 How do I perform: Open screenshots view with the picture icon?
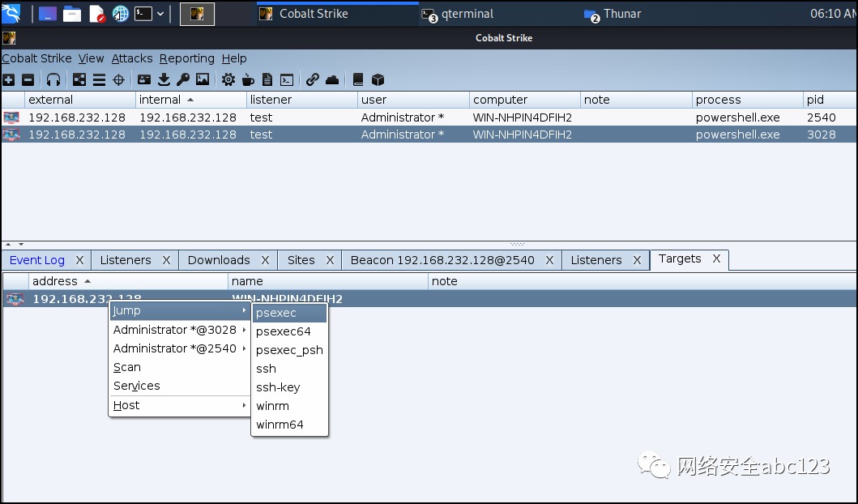click(x=203, y=79)
